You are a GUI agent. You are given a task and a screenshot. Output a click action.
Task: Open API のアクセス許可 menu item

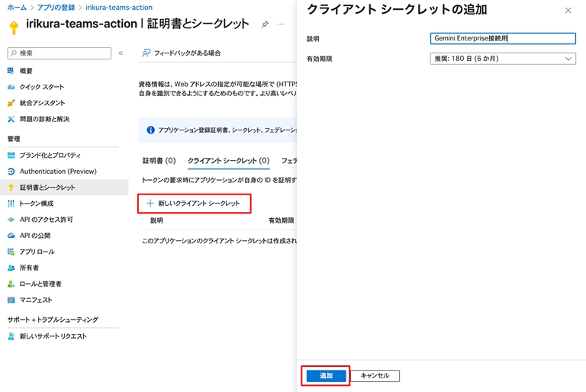coord(46,220)
